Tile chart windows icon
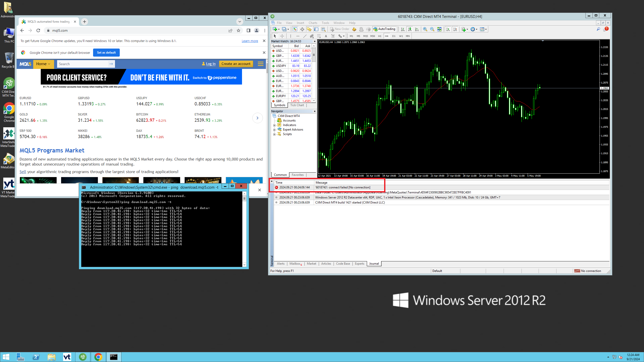 pyautogui.click(x=439, y=29)
